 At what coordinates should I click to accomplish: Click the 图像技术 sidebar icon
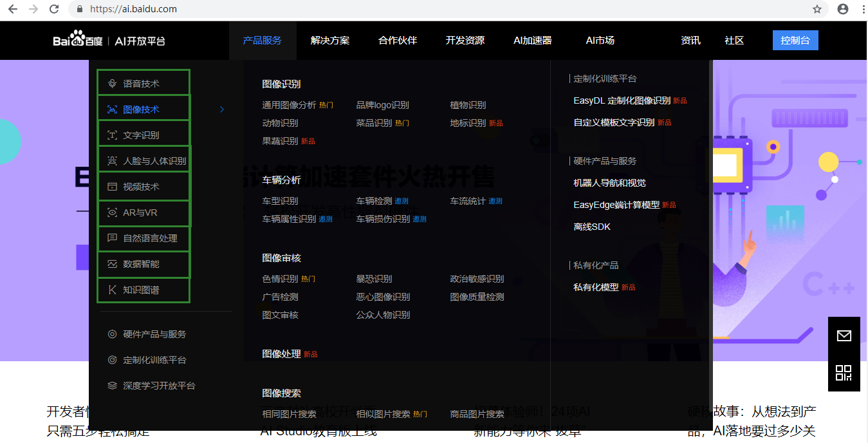point(112,109)
